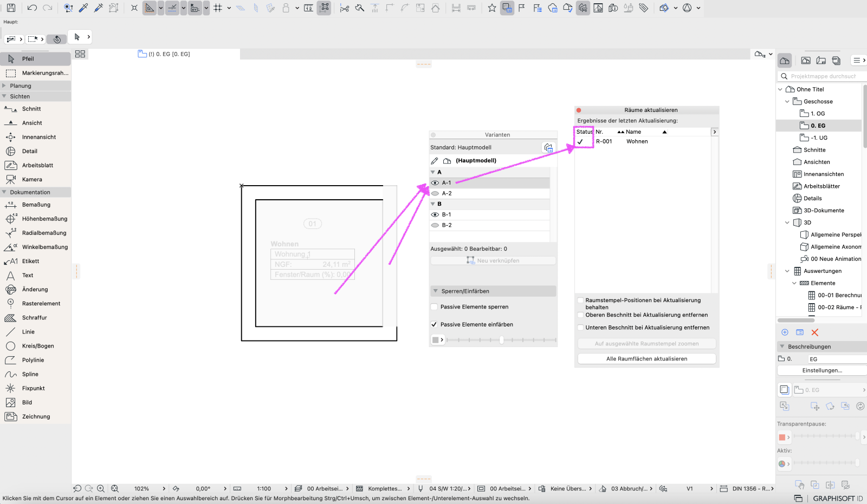Screen dimensions: 867x504
Task: Toggle visibility eye for variant A-2
Action: pos(435,193)
